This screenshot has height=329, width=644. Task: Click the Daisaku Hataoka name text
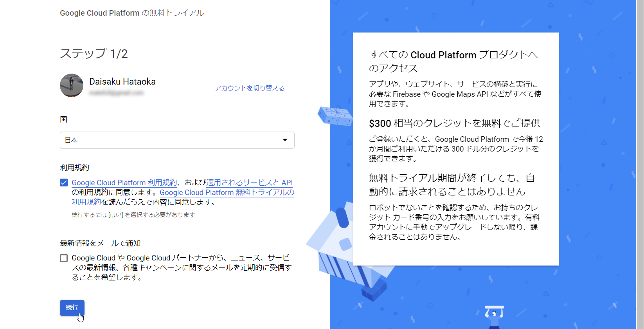tap(122, 81)
